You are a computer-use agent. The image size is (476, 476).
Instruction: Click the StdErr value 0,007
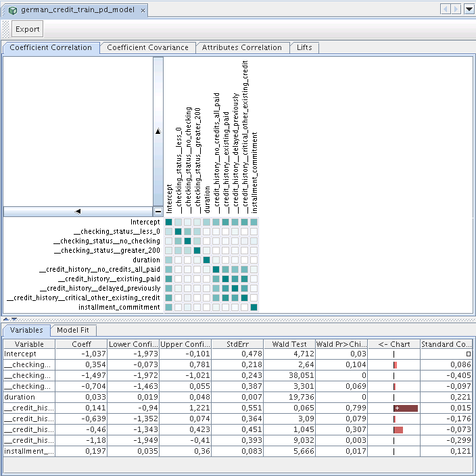(x=252, y=397)
